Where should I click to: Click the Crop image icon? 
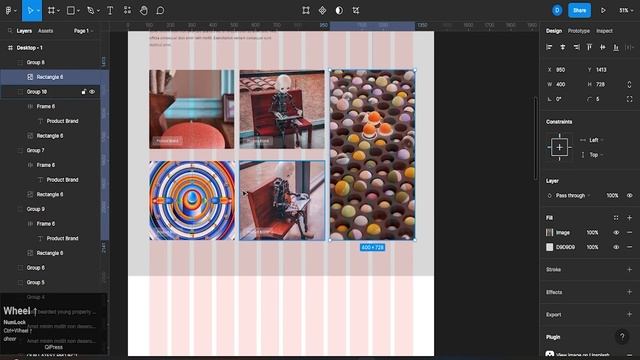356,11
